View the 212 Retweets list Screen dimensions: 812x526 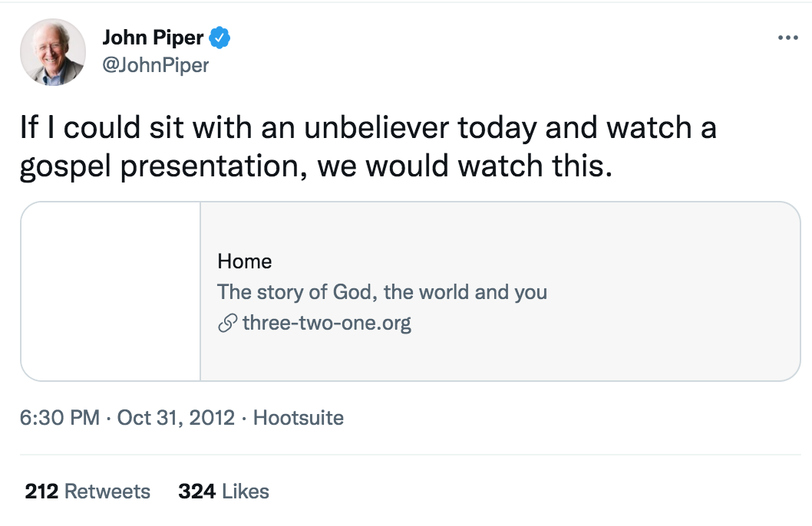(x=87, y=491)
